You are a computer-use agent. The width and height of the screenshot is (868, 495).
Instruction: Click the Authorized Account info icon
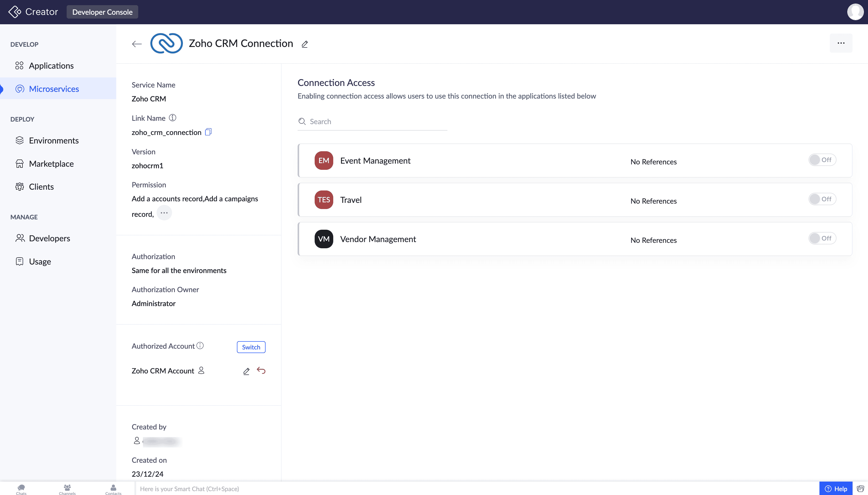tap(200, 345)
